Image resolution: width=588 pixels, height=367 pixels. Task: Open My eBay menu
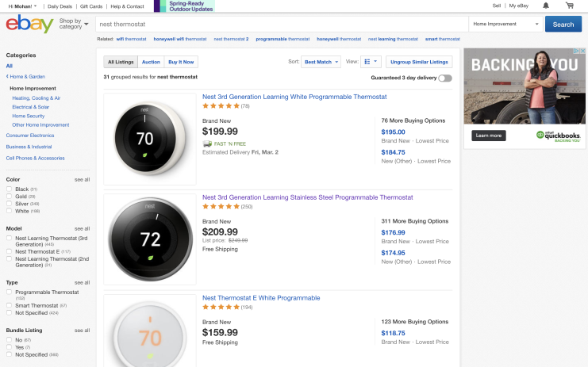click(519, 6)
